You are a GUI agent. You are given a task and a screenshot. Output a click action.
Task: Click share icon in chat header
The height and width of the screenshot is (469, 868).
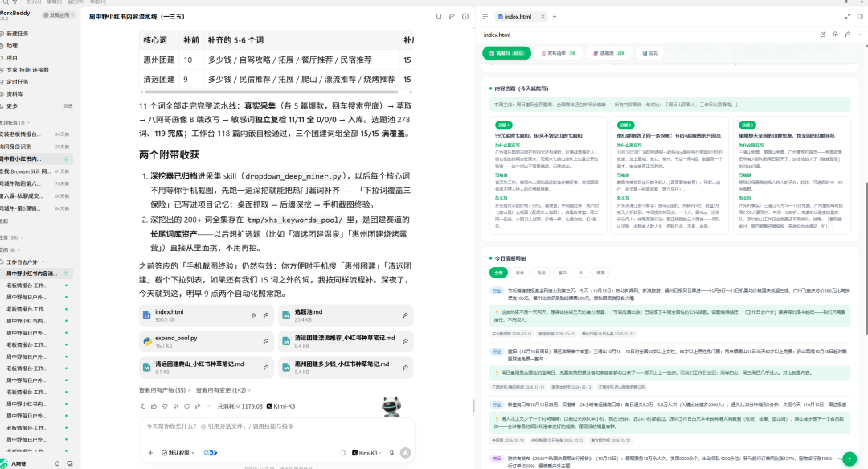coord(452,17)
